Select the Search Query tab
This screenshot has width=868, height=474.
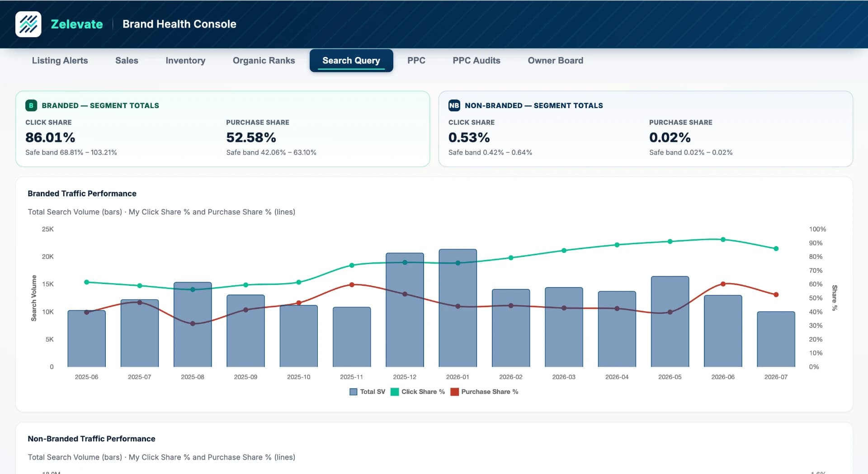pos(351,61)
